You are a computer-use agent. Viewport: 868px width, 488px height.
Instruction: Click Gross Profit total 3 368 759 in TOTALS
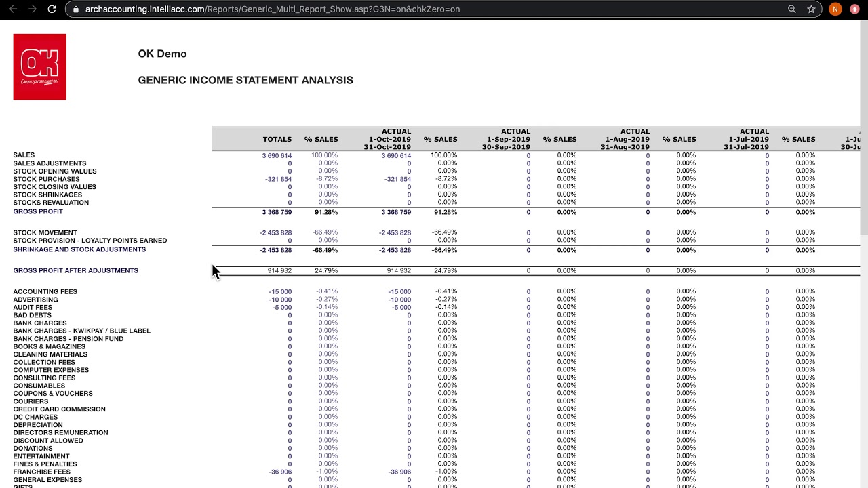[277, 212]
